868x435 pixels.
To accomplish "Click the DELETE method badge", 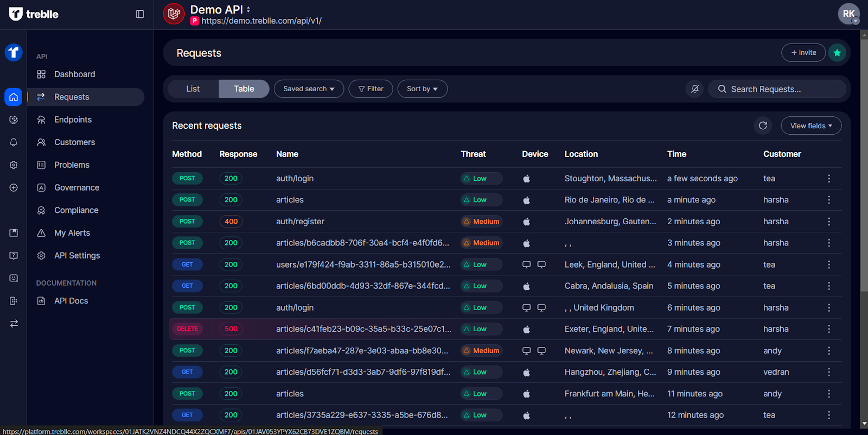I will point(187,329).
